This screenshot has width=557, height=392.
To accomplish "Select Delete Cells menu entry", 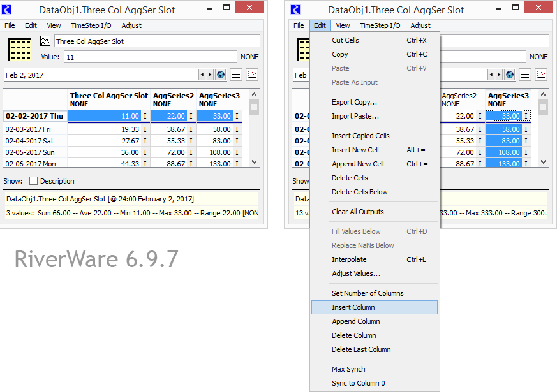I will click(x=375, y=178).
